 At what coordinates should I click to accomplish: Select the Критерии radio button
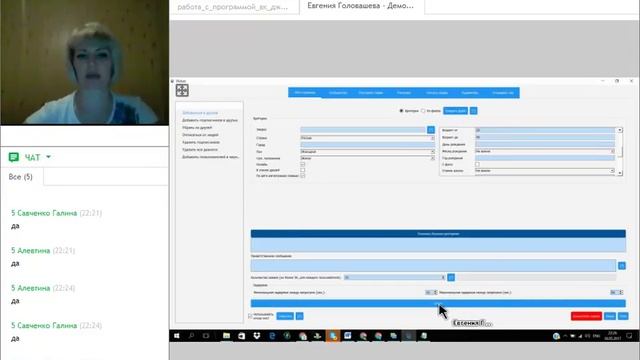(x=401, y=111)
